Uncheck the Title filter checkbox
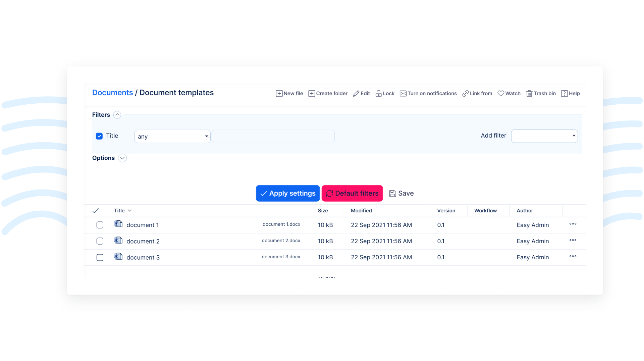The image size is (644, 361). (x=99, y=136)
